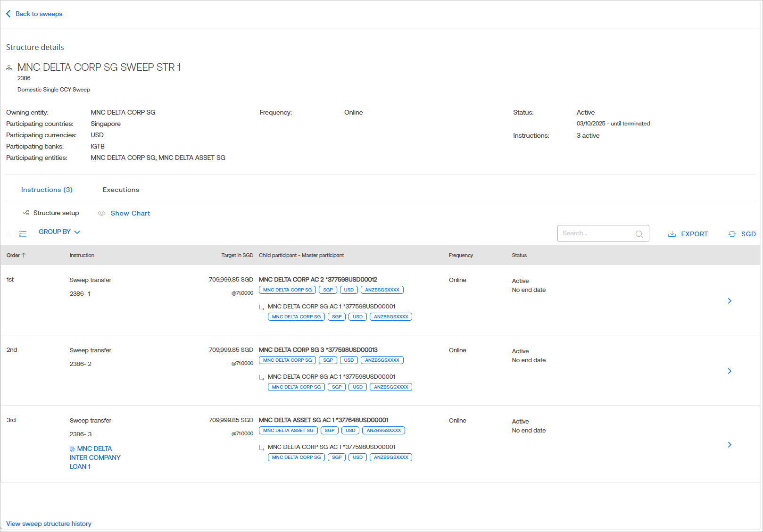
Task: Toggle sort order on the Order column
Action: pos(16,255)
